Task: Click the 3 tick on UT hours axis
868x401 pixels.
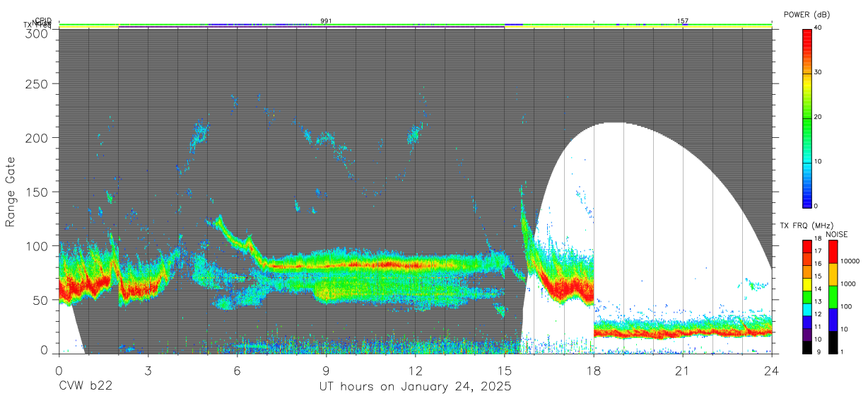Action: tap(148, 370)
